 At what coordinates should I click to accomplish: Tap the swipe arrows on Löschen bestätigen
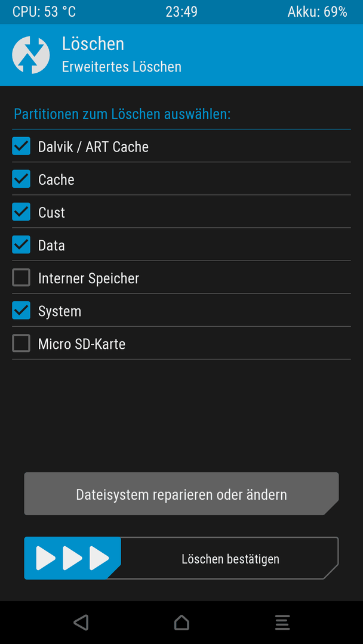[x=72, y=558]
